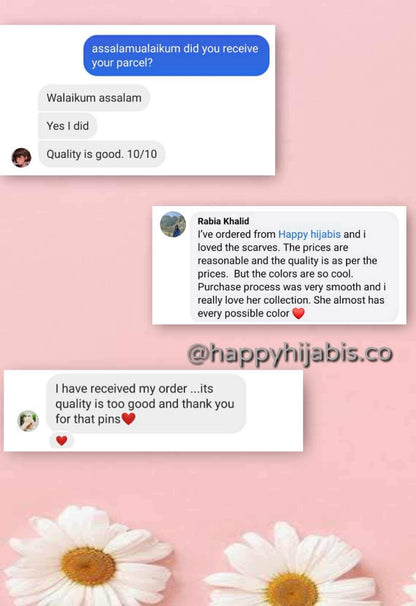The height and width of the screenshot is (606, 416).
Task: Select the 'Walaikum assalam' message bubble
Action: tap(94, 98)
